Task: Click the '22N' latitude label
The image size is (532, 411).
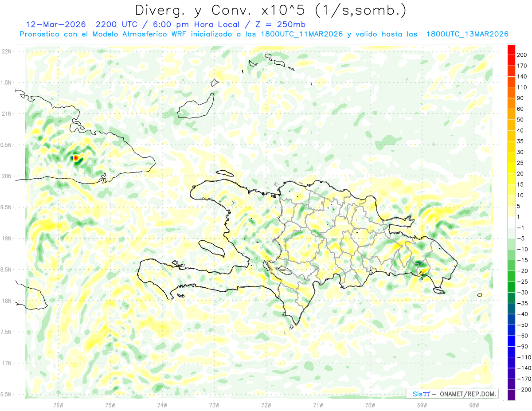Action: tap(7, 51)
